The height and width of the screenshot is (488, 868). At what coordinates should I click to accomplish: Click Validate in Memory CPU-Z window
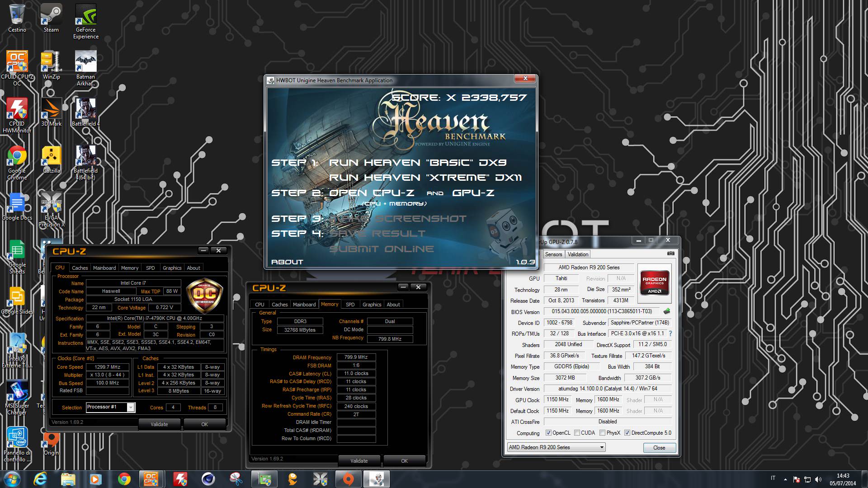[359, 461]
